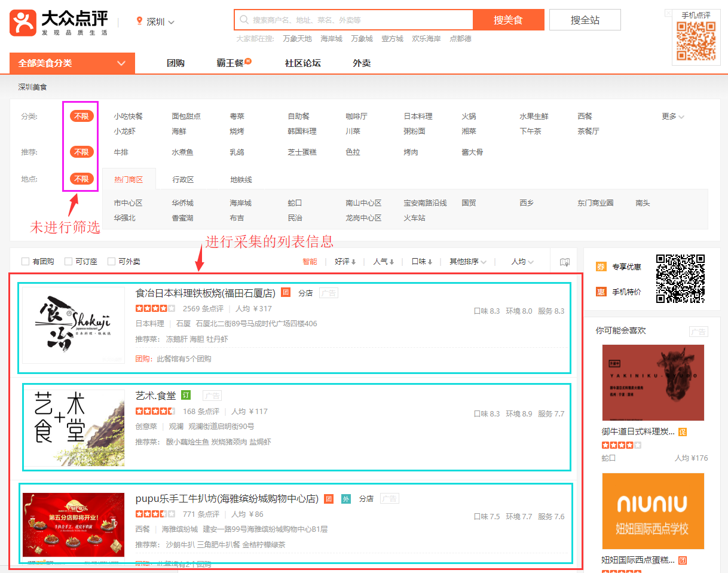Viewport: 728px width, 573px height.
Task: Click the 券 coupon icon for 专享优惠
Action: coord(601,267)
